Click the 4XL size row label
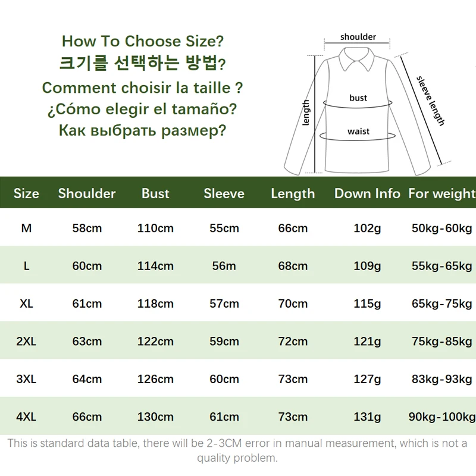Image resolution: width=476 pixels, height=476 pixels. point(26,417)
